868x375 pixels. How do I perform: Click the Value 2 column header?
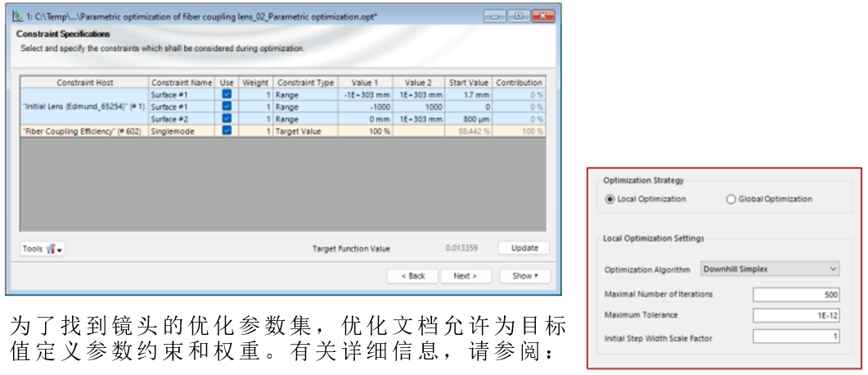pyautogui.click(x=419, y=83)
